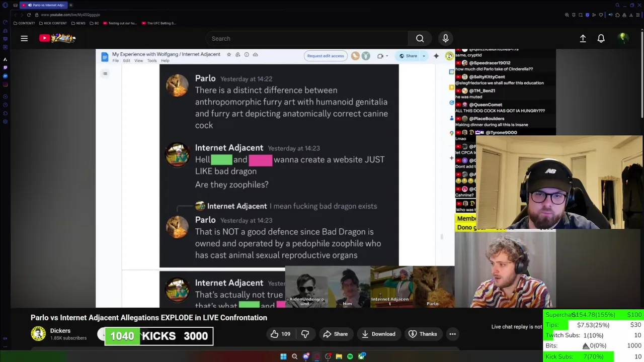Open the View menu in Google Docs
The width and height of the screenshot is (644, 362).
pyautogui.click(x=138, y=61)
